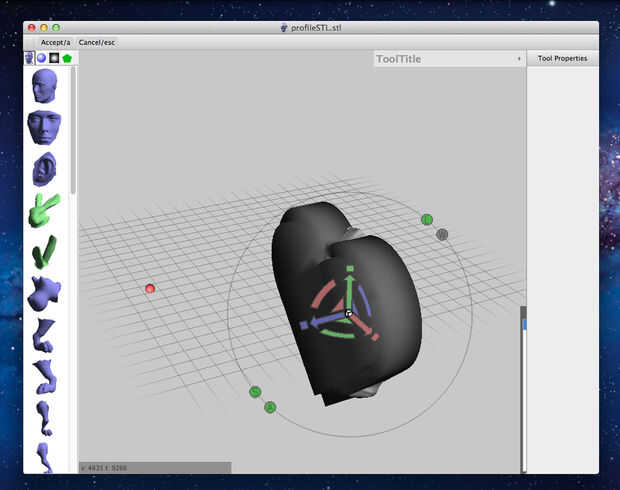Viewport: 620px width, 490px height.
Task: Zoom window with the green button
Action: coord(56,28)
